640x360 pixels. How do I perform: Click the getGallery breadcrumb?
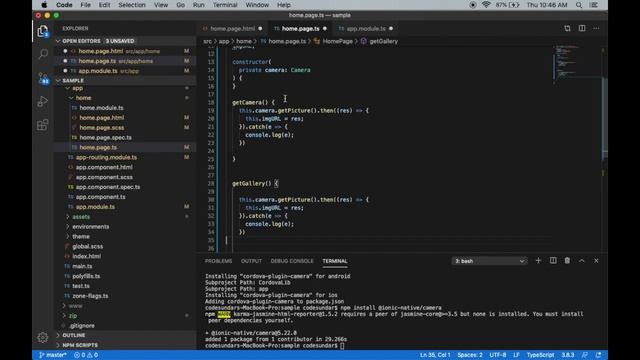(383, 41)
